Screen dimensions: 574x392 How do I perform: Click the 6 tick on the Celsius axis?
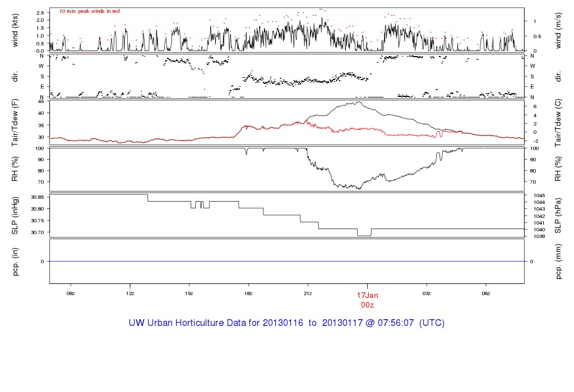click(535, 106)
